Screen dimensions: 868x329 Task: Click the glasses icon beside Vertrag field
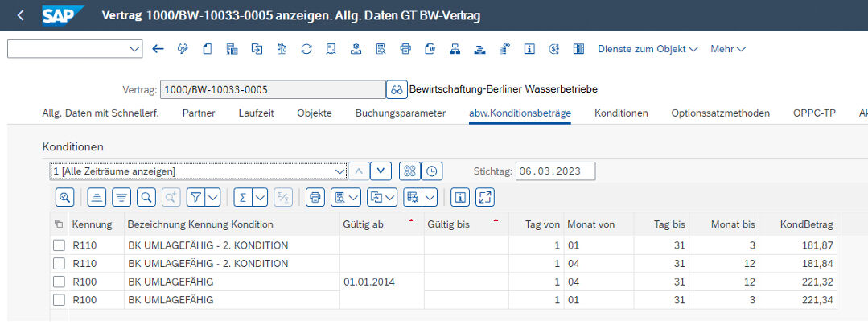click(397, 88)
